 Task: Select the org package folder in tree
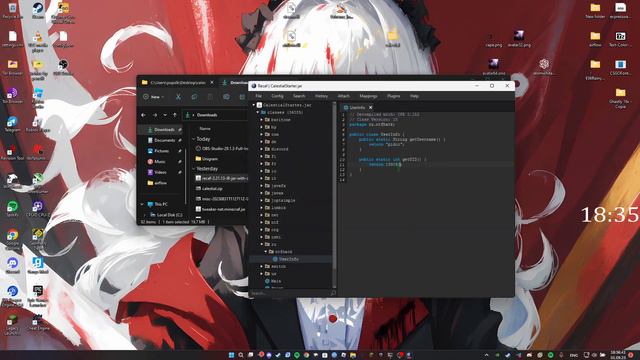272,230
